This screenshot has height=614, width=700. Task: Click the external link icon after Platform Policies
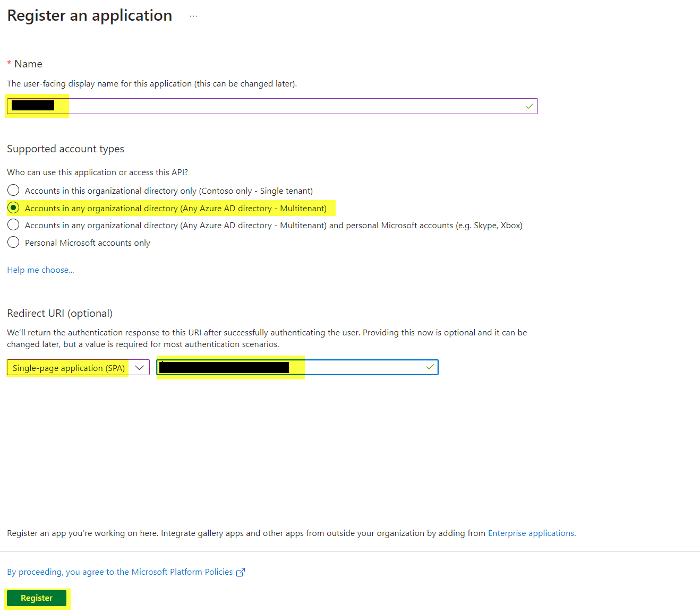[241, 572]
